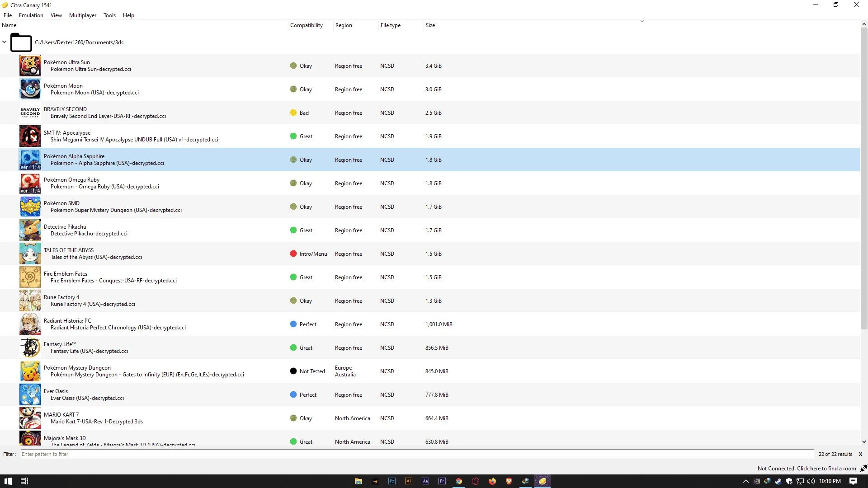Click Mario Kart 7's North America region
Image resolution: width=868 pixels, height=488 pixels.
click(x=352, y=418)
